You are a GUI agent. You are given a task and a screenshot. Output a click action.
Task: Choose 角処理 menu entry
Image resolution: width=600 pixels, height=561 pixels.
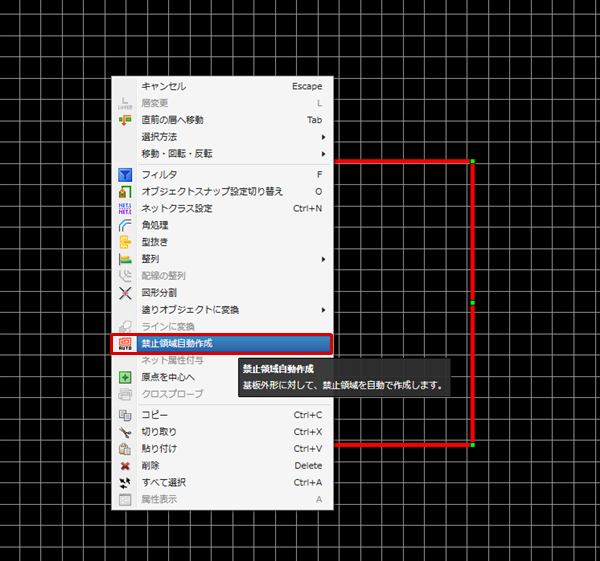[x=222, y=225]
